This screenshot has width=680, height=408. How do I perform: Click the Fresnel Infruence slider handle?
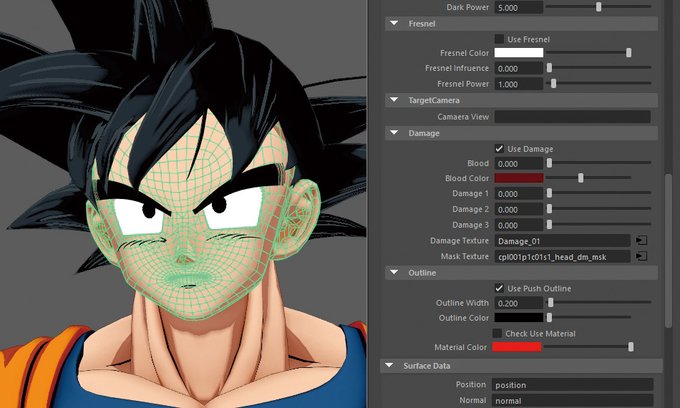[549, 68]
